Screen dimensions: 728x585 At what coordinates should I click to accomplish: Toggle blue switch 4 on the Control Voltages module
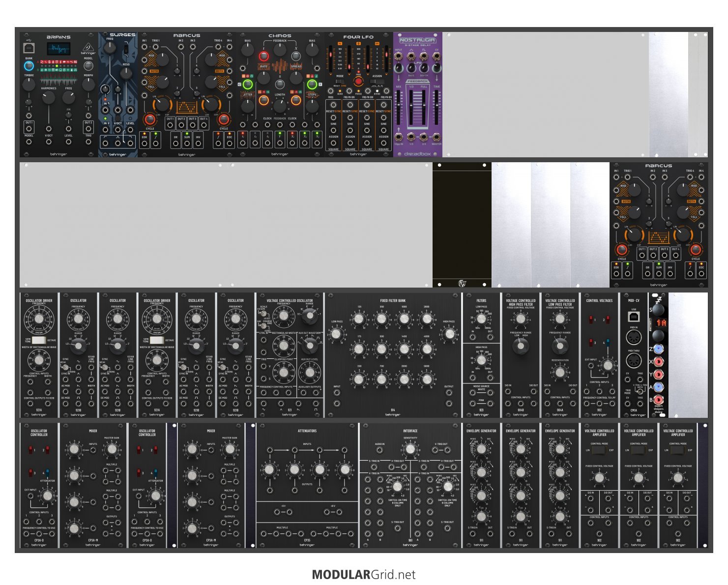(608, 343)
